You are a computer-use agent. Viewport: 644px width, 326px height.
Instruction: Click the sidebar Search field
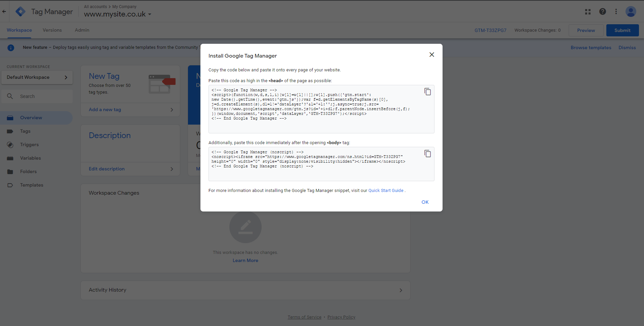tap(37, 96)
